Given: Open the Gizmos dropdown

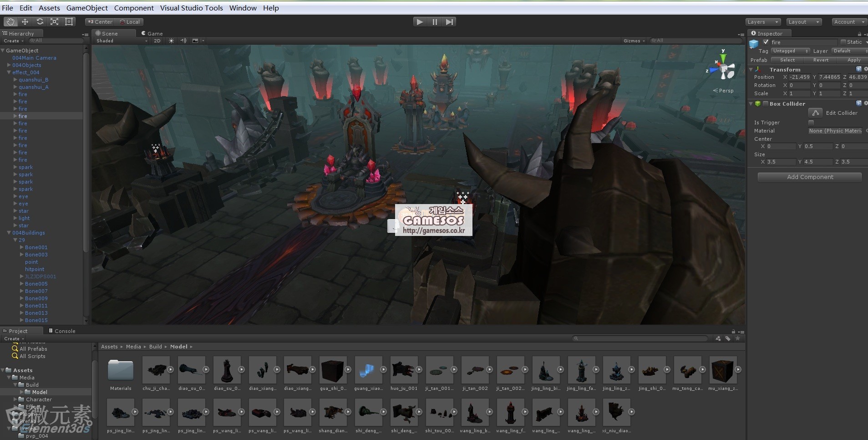Looking at the screenshot, I should [x=634, y=41].
